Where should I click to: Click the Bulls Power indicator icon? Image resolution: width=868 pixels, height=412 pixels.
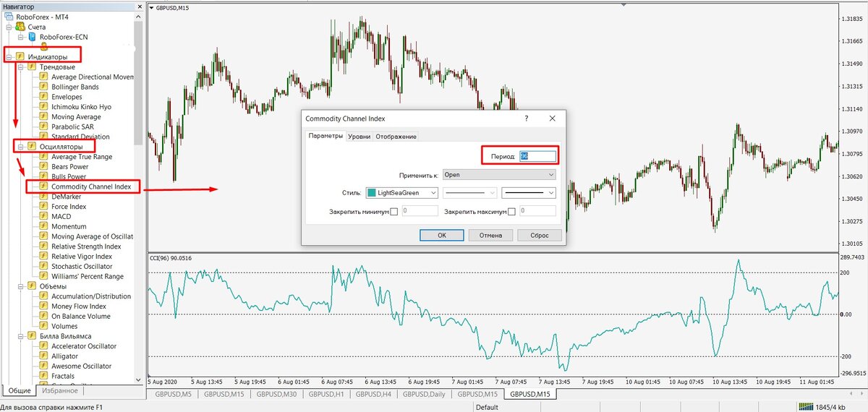tap(43, 176)
